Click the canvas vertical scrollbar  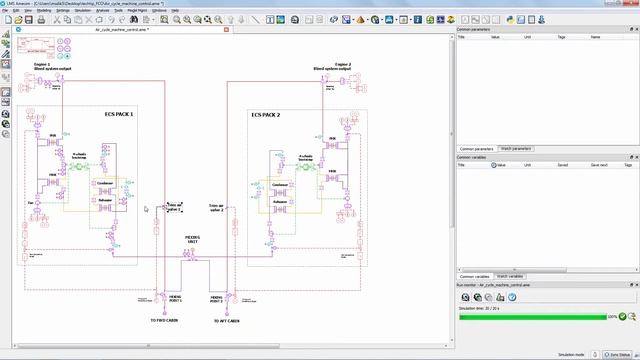click(451, 135)
